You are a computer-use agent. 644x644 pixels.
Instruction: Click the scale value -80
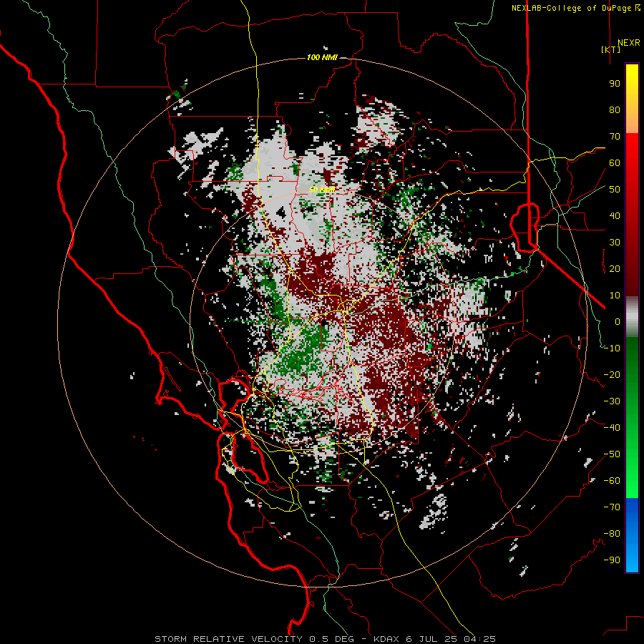coord(612,534)
